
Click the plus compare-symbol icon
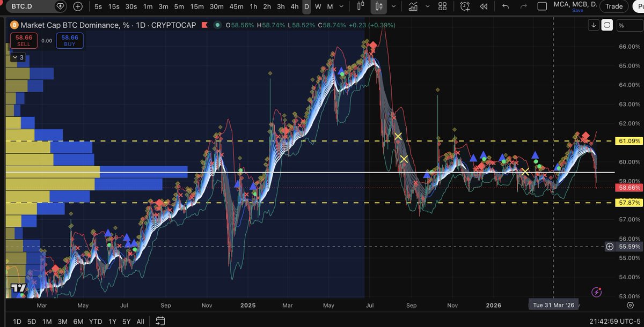pyautogui.click(x=78, y=6)
